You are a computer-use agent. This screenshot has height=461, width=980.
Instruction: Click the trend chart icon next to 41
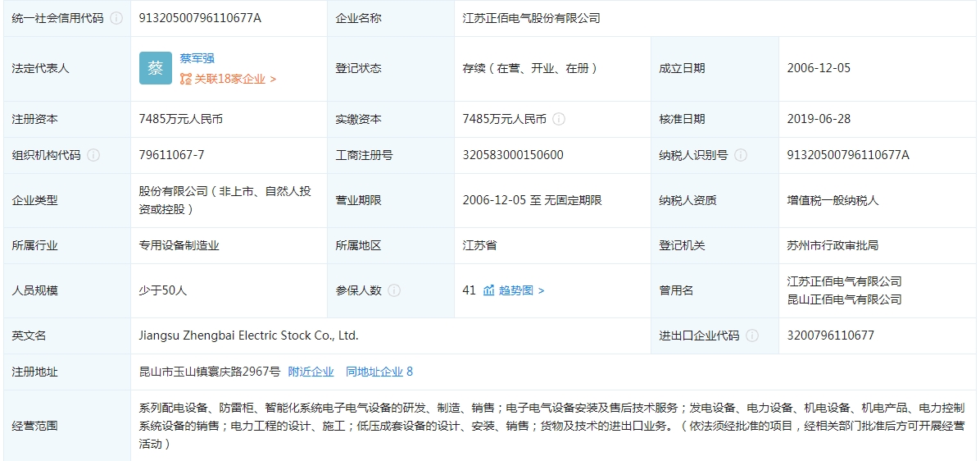(489, 290)
